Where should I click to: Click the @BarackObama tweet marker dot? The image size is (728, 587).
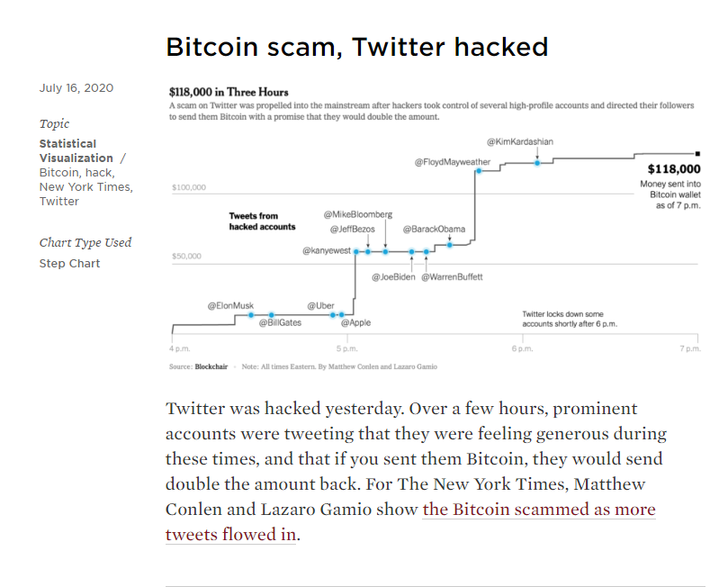point(449,245)
